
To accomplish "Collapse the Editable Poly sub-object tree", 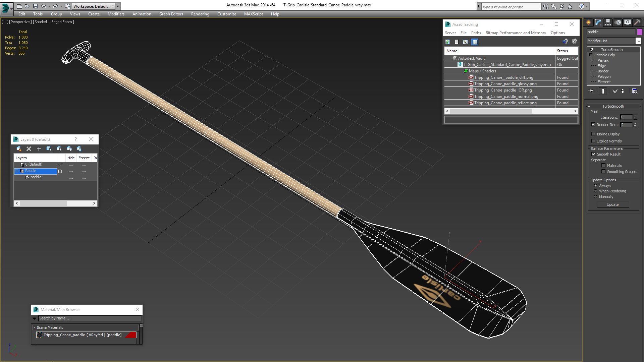I will [x=591, y=55].
